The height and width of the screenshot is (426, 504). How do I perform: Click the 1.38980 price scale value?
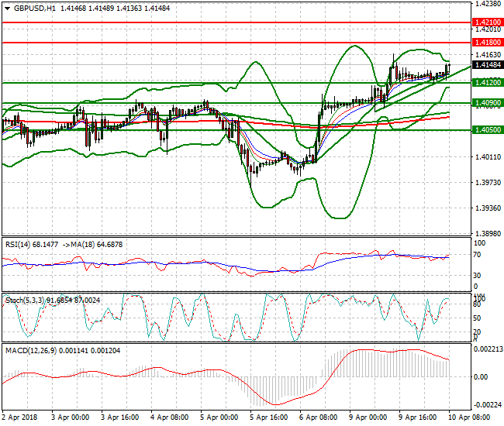488,233
